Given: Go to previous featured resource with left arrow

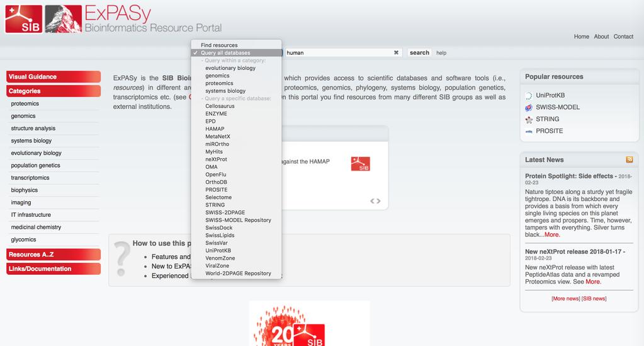Looking at the screenshot, I should (373, 201).
